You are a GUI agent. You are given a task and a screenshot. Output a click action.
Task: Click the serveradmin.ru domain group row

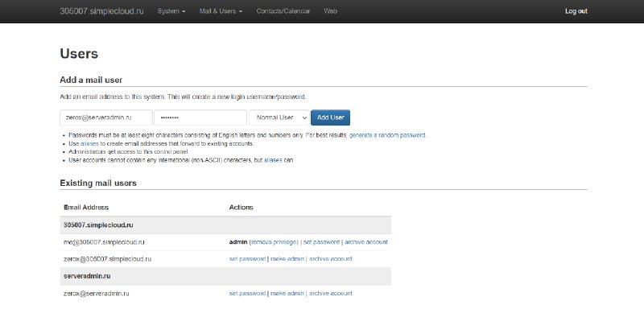(225, 276)
